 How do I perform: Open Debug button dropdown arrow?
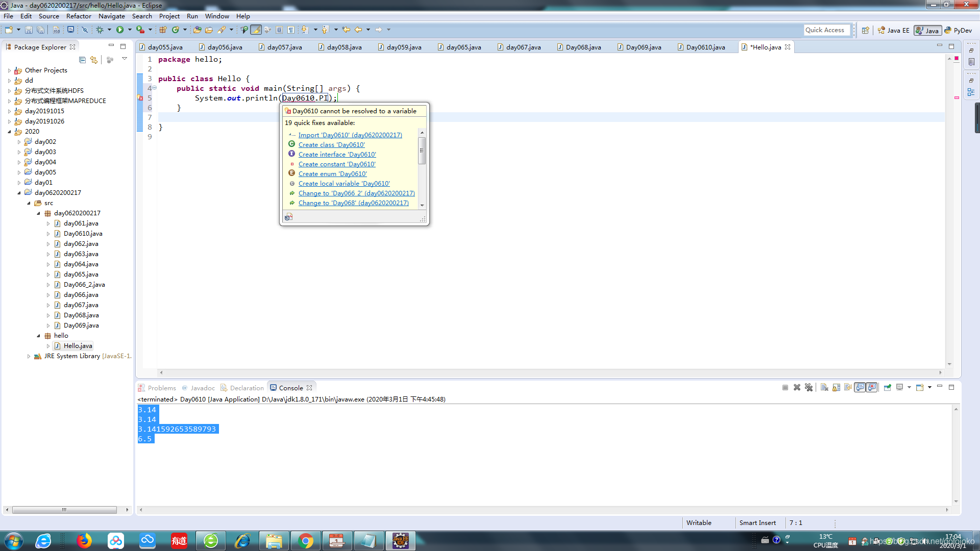click(x=109, y=30)
